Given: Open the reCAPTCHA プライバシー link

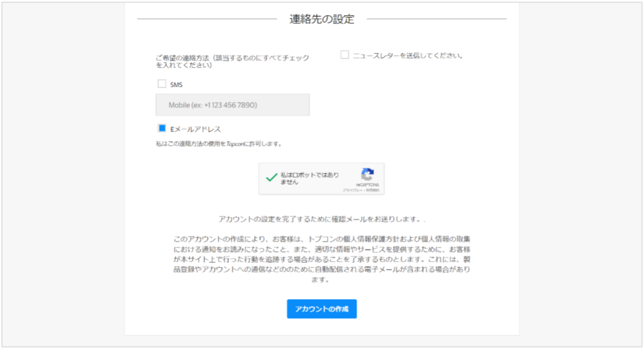Looking at the screenshot, I should (349, 190).
